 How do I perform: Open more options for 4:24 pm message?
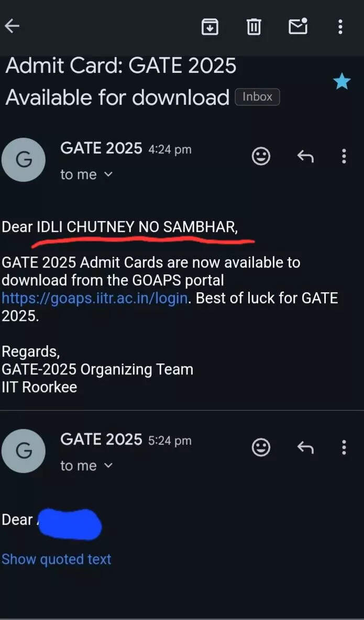pyautogui.click(x=344, y=156)
